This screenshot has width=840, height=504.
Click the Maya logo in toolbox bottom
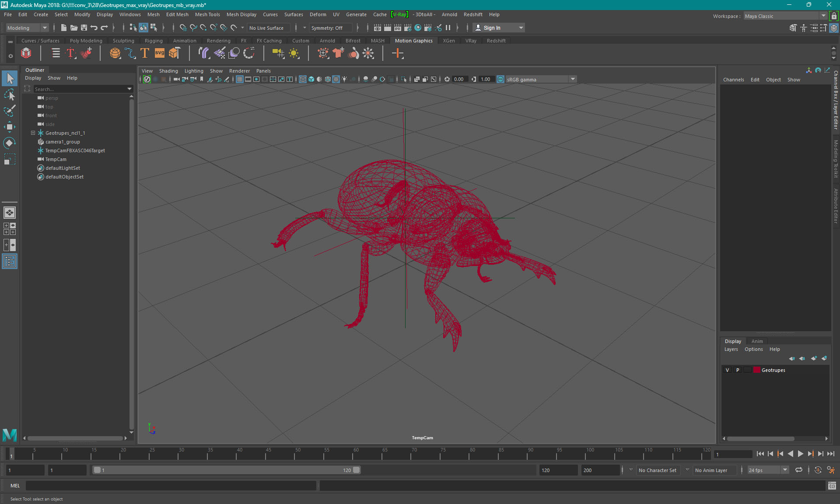coord(10,435)
